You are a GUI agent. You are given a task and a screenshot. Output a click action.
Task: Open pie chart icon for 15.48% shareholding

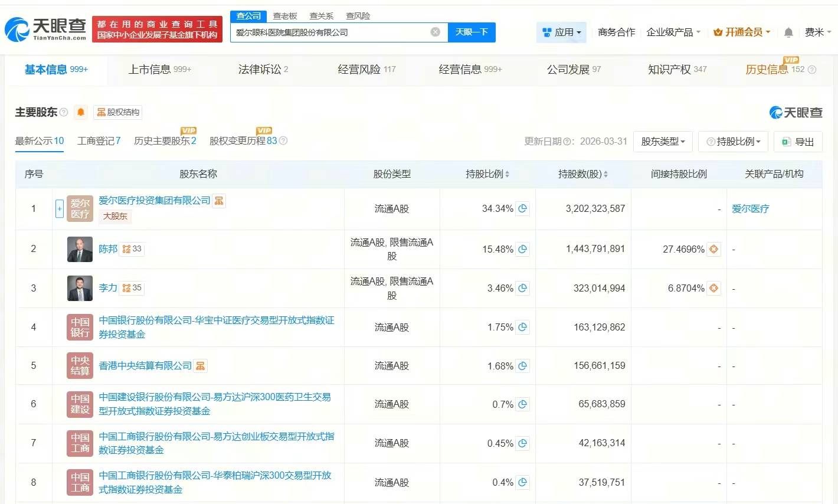click(522, 249)
